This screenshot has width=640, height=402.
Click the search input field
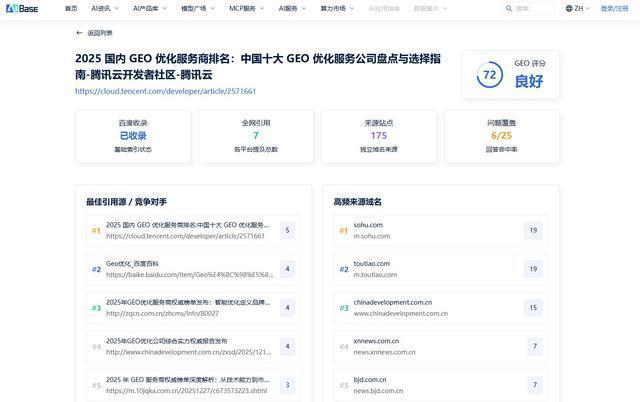[534, 8]
